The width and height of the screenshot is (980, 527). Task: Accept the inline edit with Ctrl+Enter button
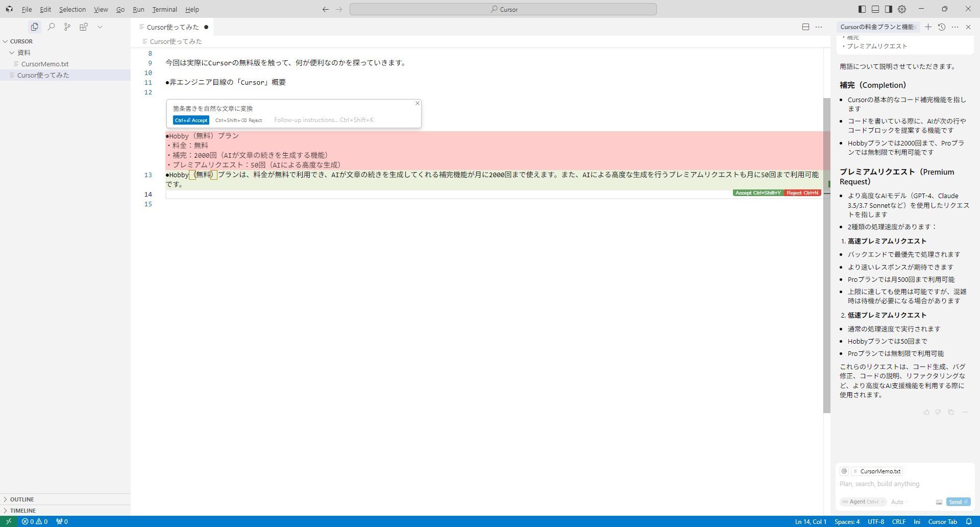[191, 120]
